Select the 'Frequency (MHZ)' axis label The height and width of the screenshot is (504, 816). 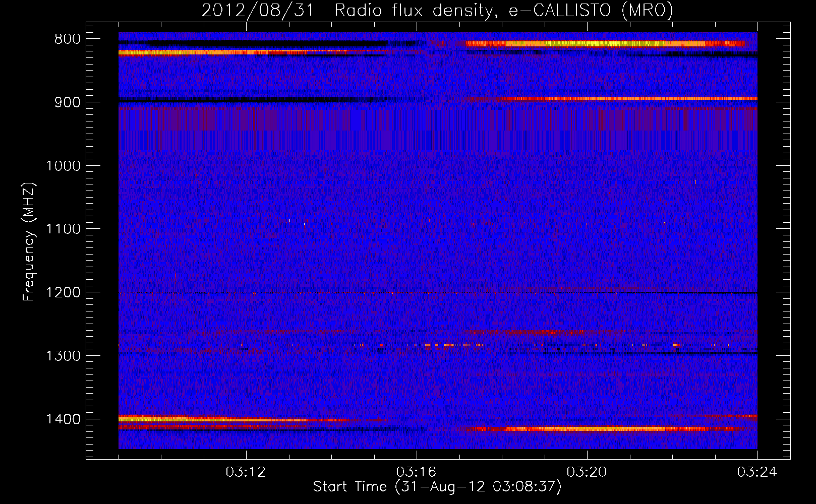(29, 242)
